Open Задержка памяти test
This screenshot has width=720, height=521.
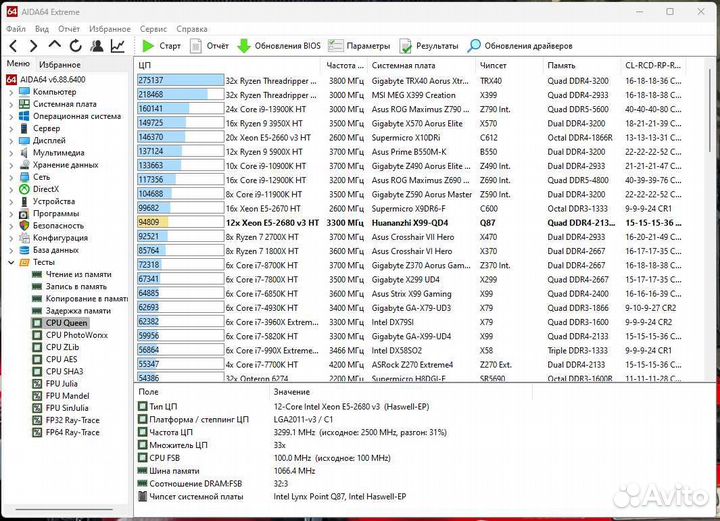click(x=72, y=311)
